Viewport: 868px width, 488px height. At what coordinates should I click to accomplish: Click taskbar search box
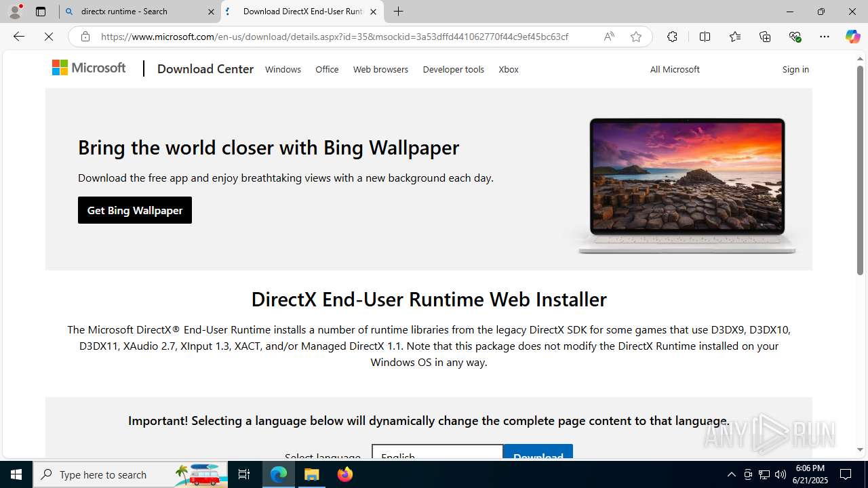[x=130, y=474]
